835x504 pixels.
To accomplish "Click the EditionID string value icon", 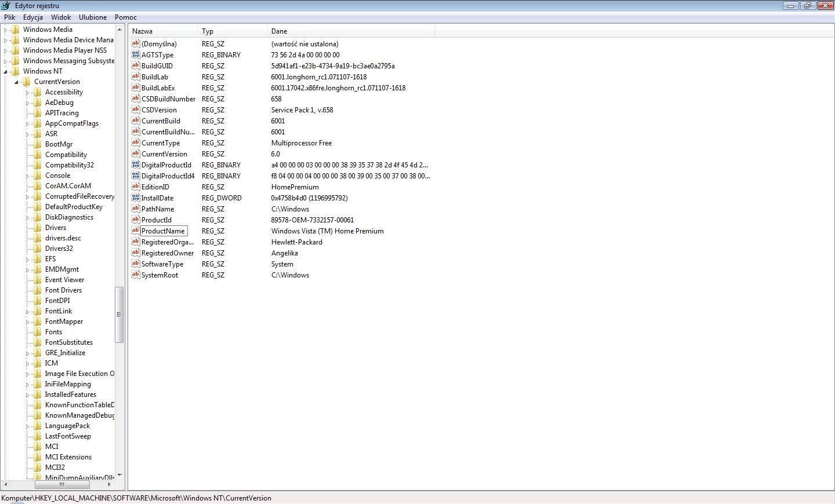I will [x=136, y=187].
